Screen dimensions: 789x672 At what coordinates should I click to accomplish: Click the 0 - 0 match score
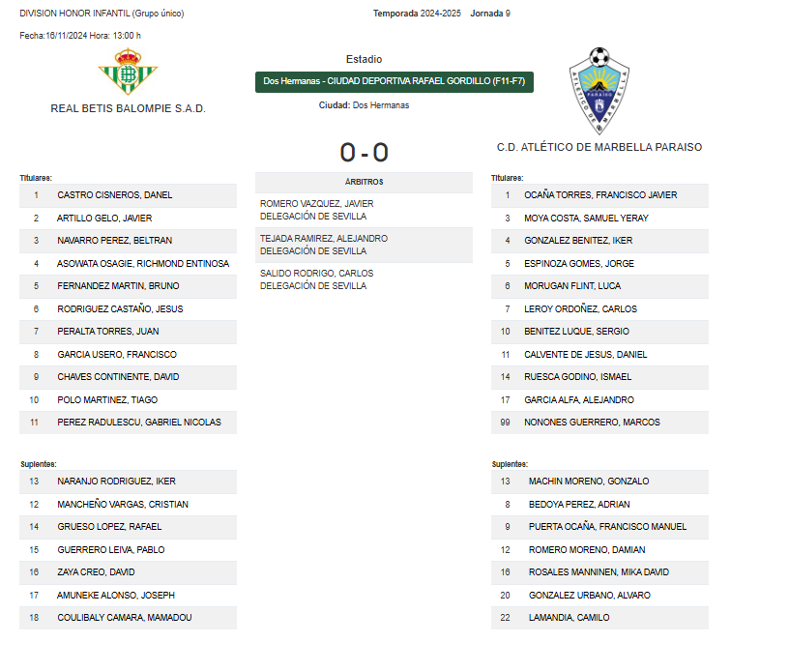pos(364,153)
